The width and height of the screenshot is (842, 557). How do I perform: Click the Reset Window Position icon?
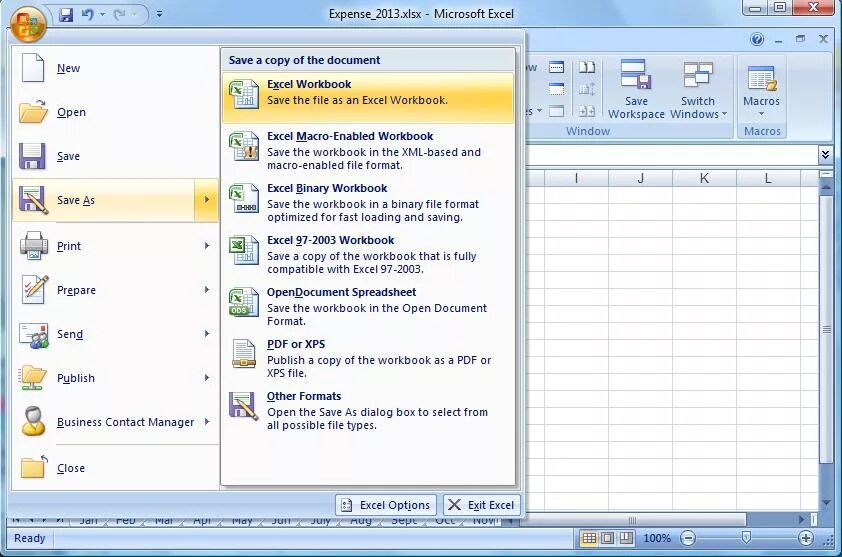point(587,111)
